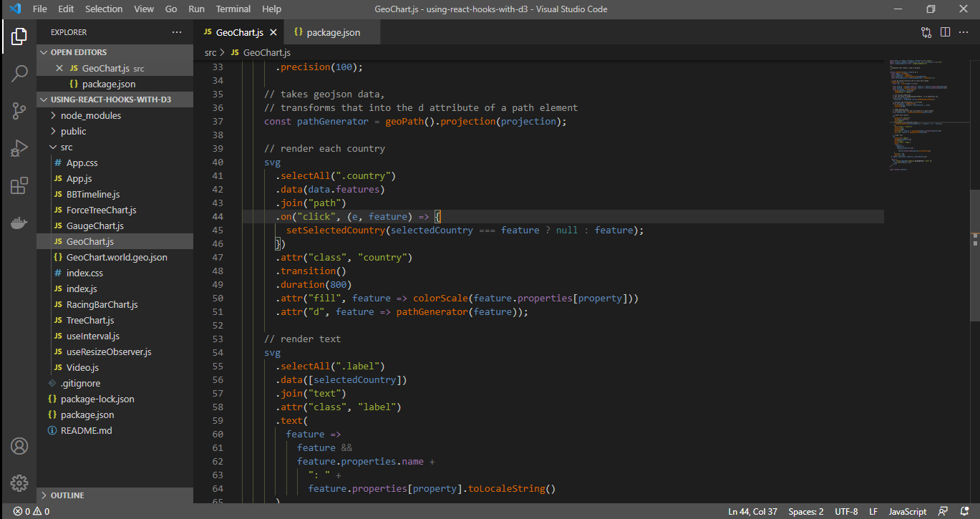Click the Explorer more actions ellipsis
The height and width of the screenshot is (519, 980).
[177, 32]
